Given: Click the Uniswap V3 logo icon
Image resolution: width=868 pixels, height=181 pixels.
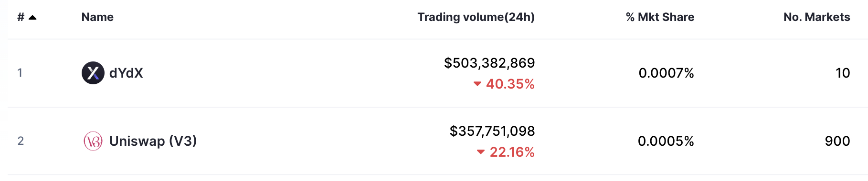Looking at the screenshot, I should click(93, 141).
